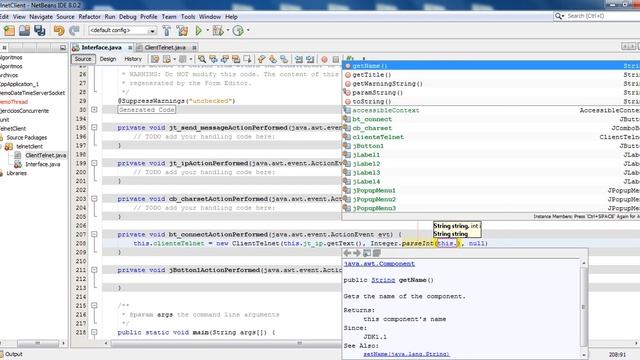Switch to the Design view button

[x=108, y=59]
